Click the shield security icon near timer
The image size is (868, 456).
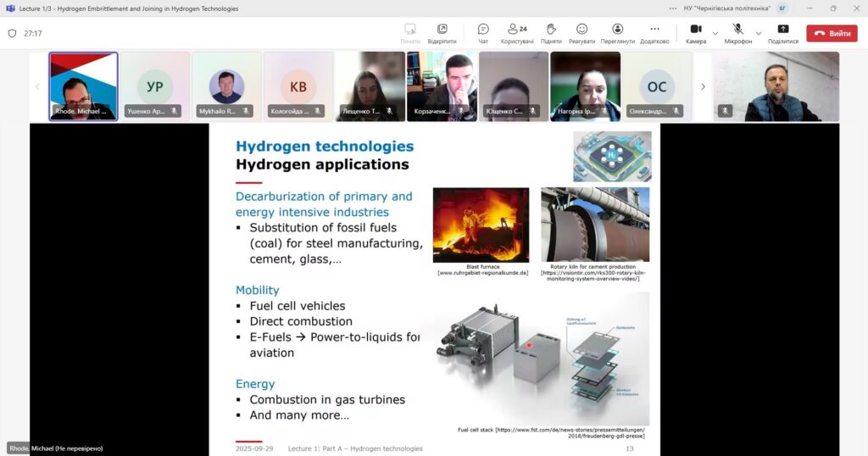[12, 34]
